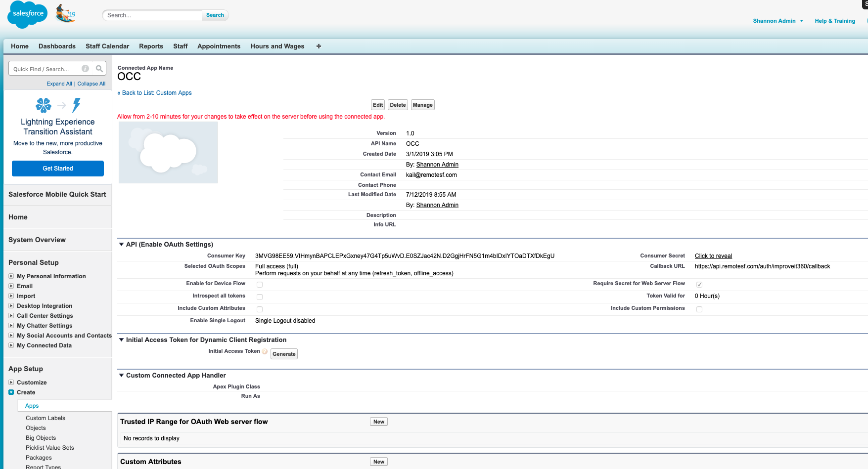Open Apps under Create
Viewport: 868px width, 469px height.
click(x=32, y=406)
